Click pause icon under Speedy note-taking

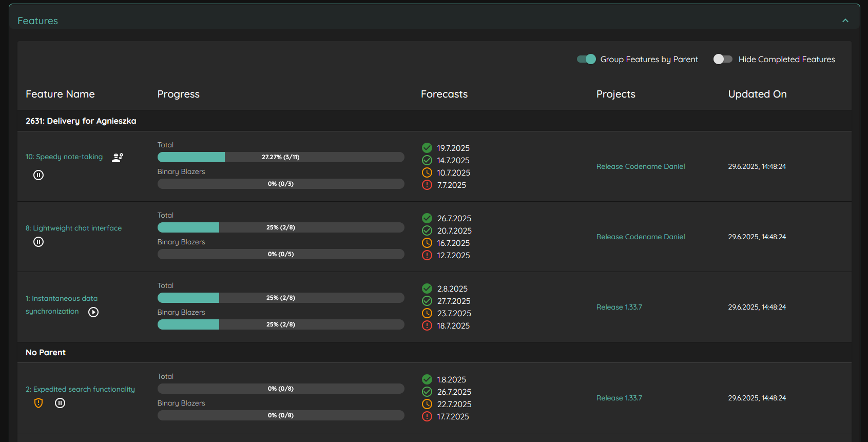point(38,175)
